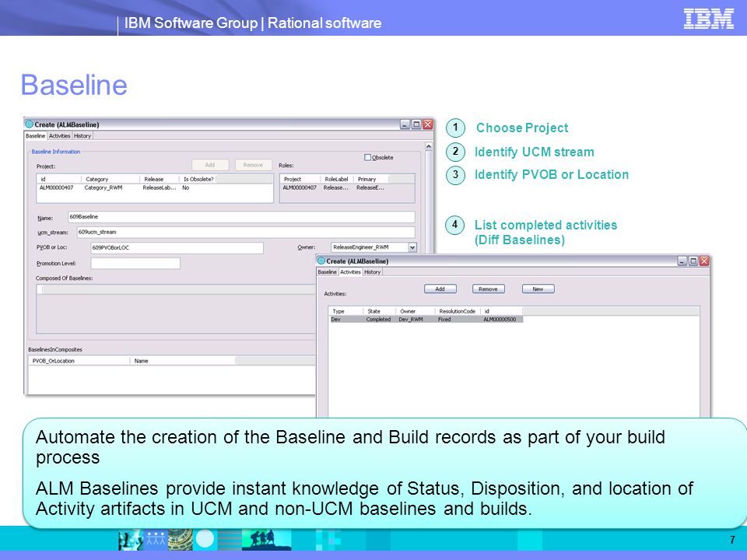The image size is (747, 560).
Task: Select activity row Dev Completed ALM00000500
Action: tap(426, 320)
